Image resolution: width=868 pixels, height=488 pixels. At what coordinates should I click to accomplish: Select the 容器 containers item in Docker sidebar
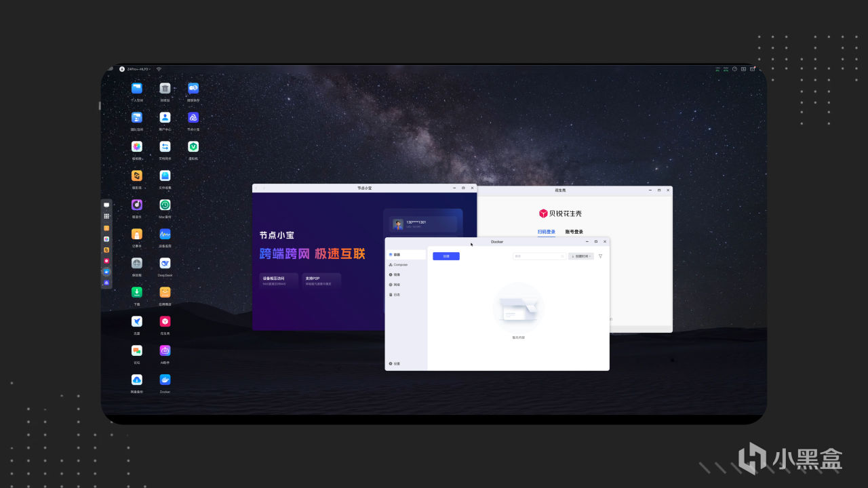point(407,255)
